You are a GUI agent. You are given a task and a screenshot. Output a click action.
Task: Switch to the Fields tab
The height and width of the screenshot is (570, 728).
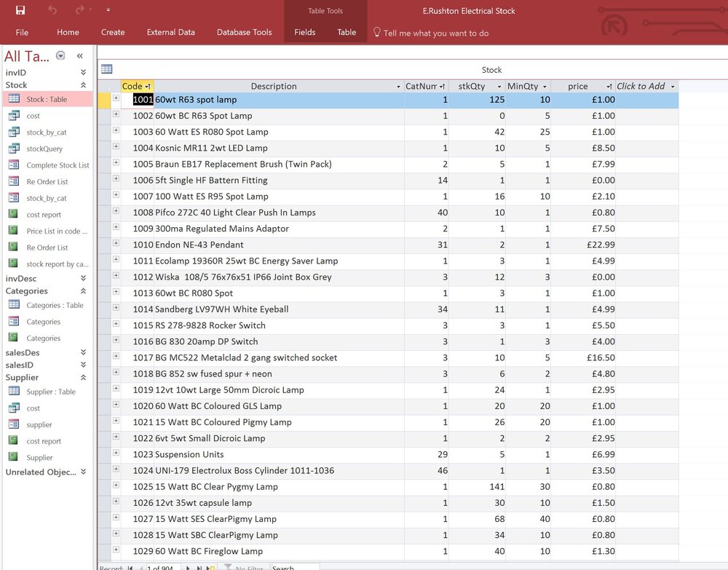click(304, 33)
